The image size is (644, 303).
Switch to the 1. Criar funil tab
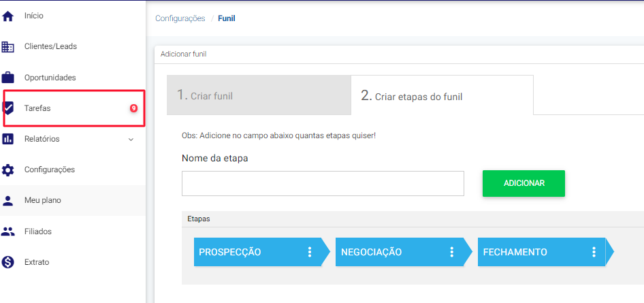pyautogui.click(x=259, y=95)
